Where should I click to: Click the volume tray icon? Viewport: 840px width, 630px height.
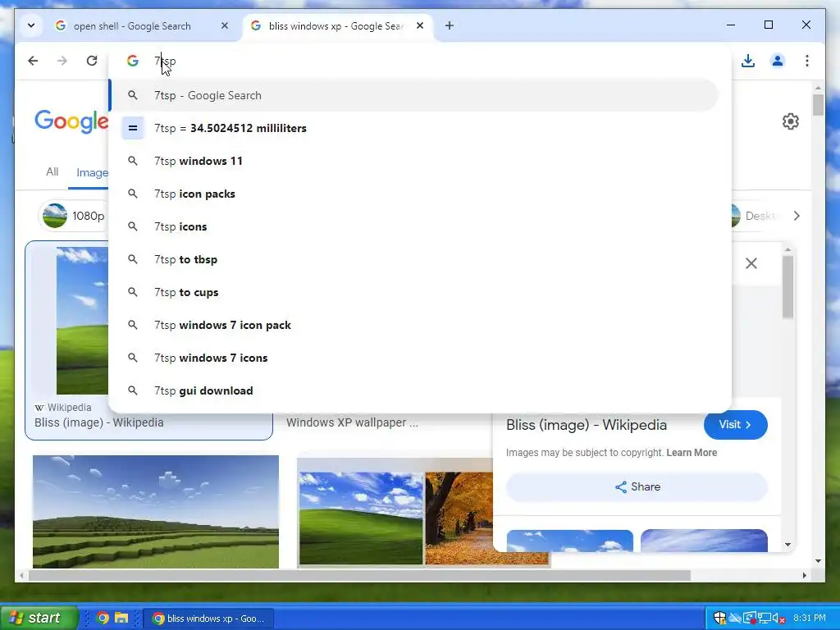pyautogui.click(x=778, y=619)
